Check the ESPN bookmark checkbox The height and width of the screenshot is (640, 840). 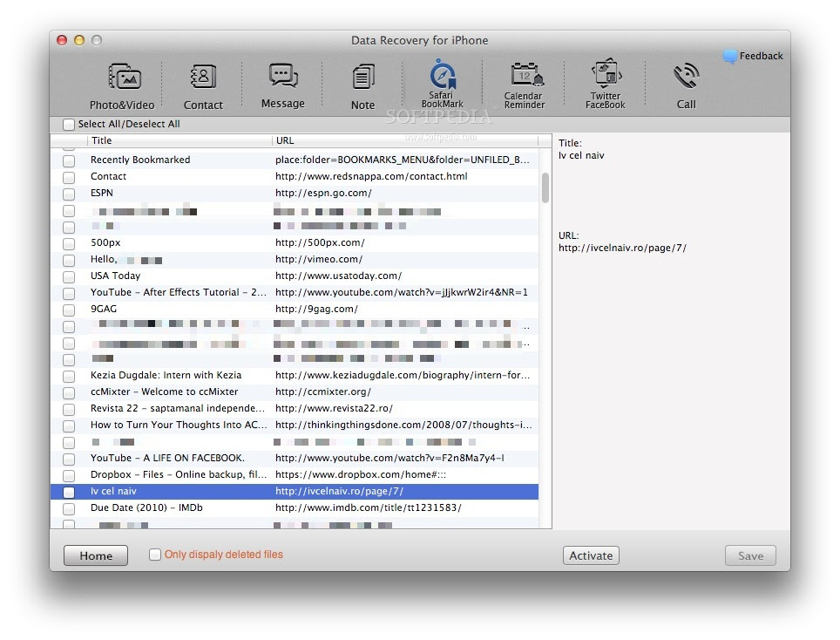pos(69,194)
